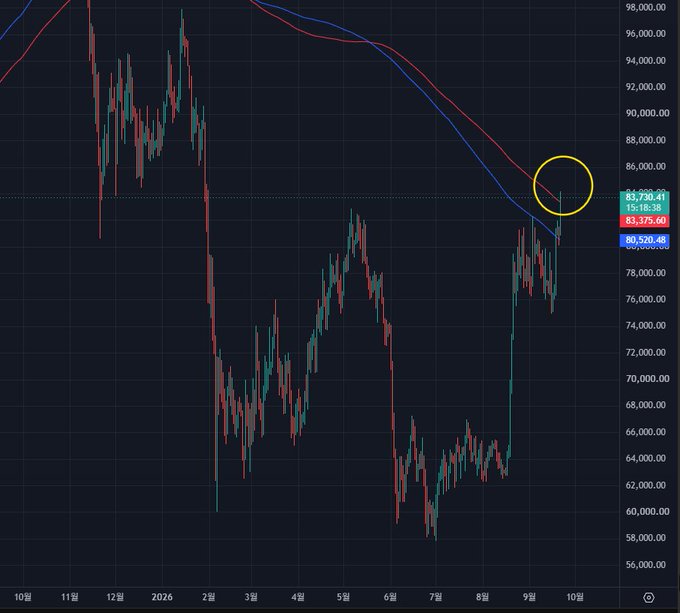Viewport: 680px width, 613px height.
Task: Click the 76,000.00 price axis label
Action: pyautogui.click(x=645, y=299)
